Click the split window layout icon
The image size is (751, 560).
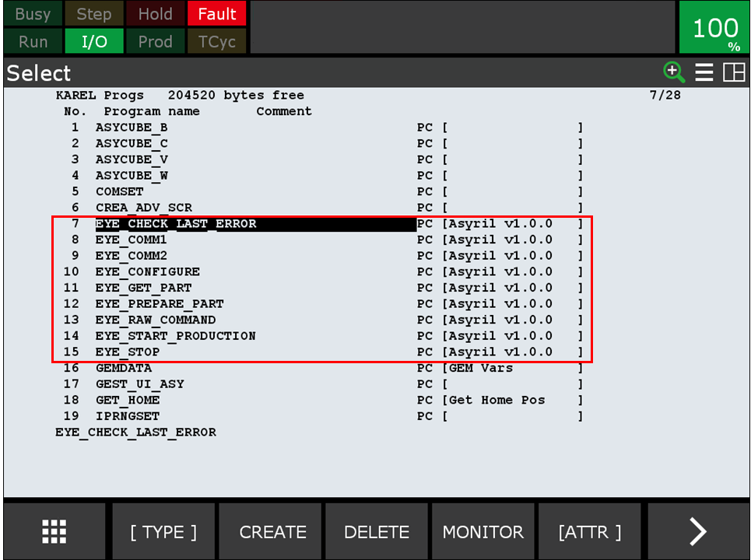pyautogui.click(x=733, y=72)
